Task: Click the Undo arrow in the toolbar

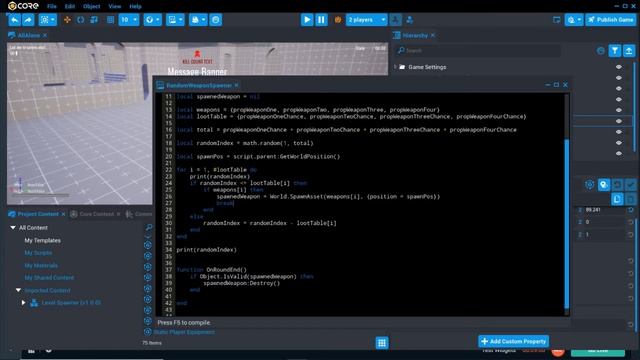Action: tap(14, 20)
